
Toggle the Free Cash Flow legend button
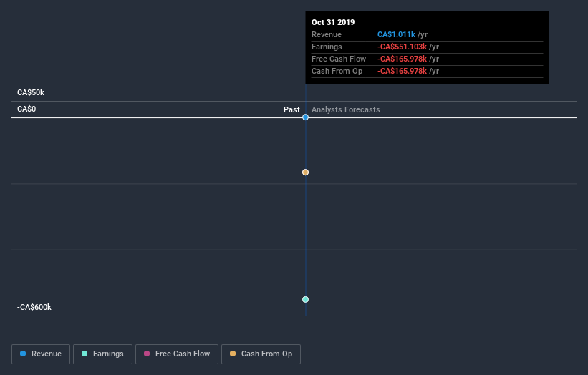177,354
